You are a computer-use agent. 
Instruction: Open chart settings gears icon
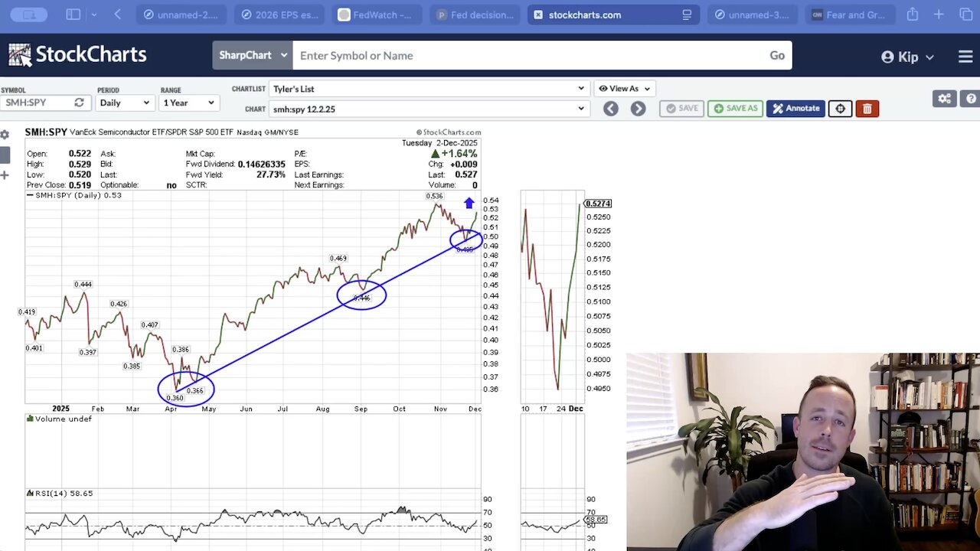pos(944,99)
